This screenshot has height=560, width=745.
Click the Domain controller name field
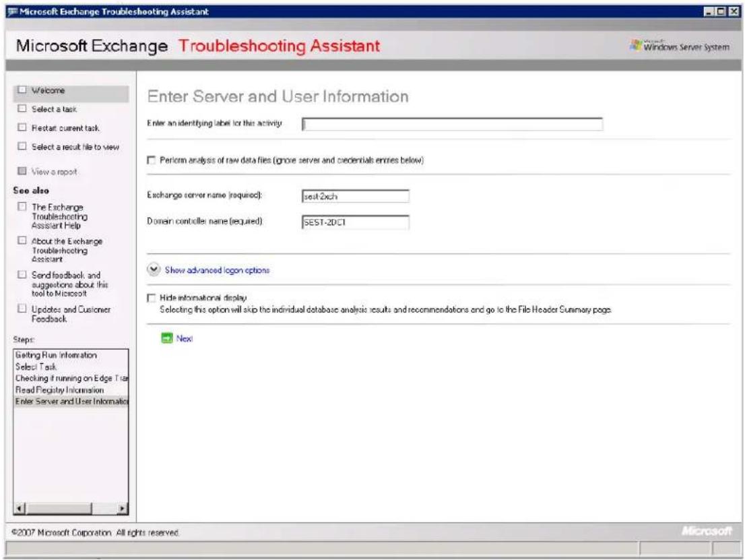pos(356,222)
